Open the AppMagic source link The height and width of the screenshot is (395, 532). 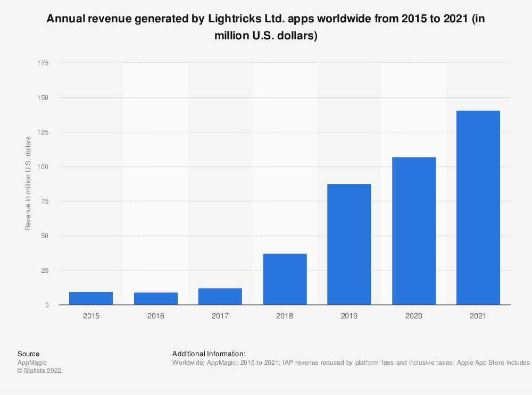pyautogui.click(x=32, y=363)
